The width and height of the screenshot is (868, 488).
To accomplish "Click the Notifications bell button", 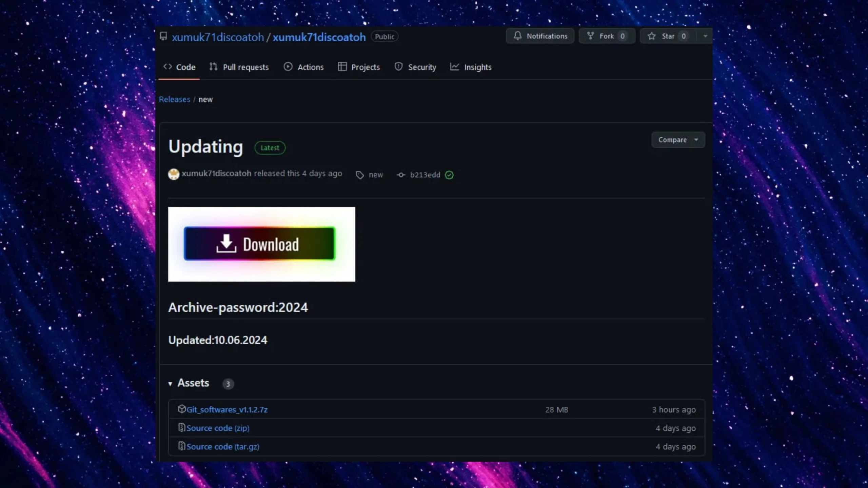I will click(540, 36).
